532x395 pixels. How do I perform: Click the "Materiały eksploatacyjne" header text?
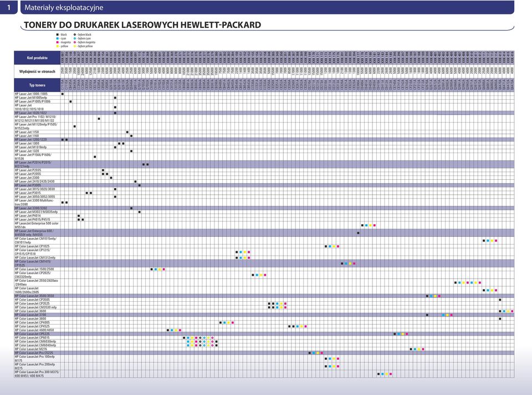click(64, 7)
